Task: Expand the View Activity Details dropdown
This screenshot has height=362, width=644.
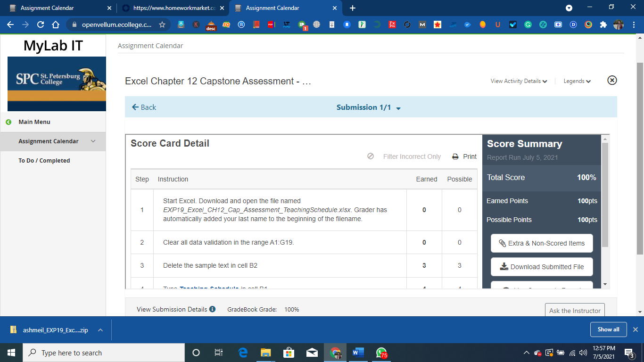Action: point(519,81)
